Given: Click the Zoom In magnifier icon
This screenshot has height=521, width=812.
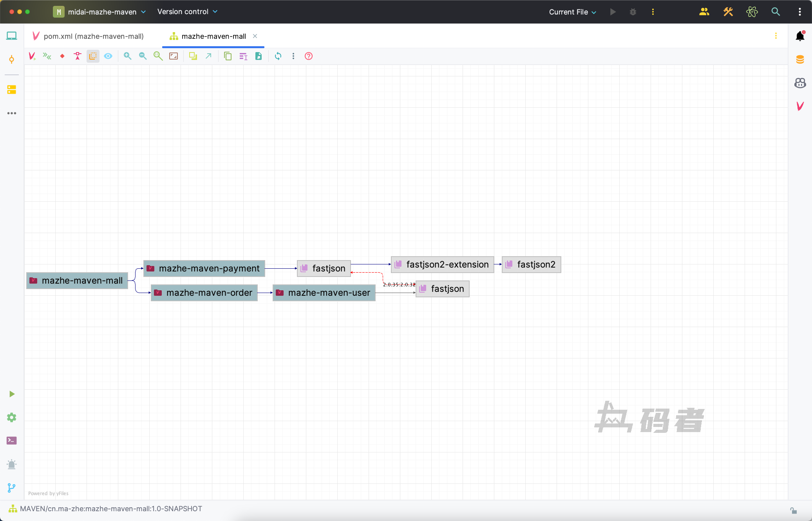Looking at the screenshot, I should tap(127, 56).
